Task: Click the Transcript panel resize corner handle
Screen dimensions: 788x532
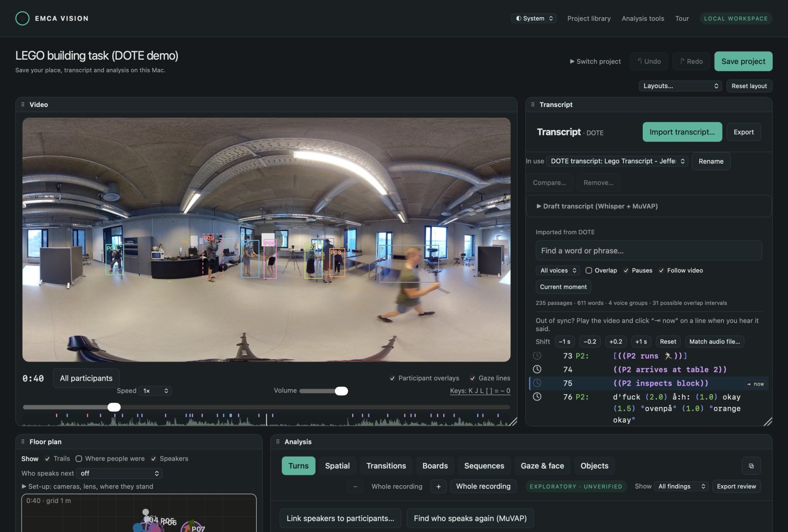Action: (x=768, y=422)
